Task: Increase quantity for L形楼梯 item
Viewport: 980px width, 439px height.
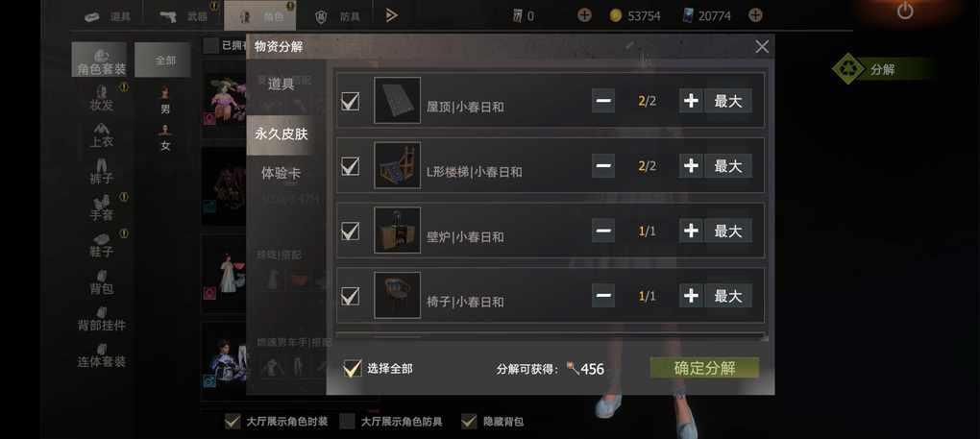Action: point(691,165)
